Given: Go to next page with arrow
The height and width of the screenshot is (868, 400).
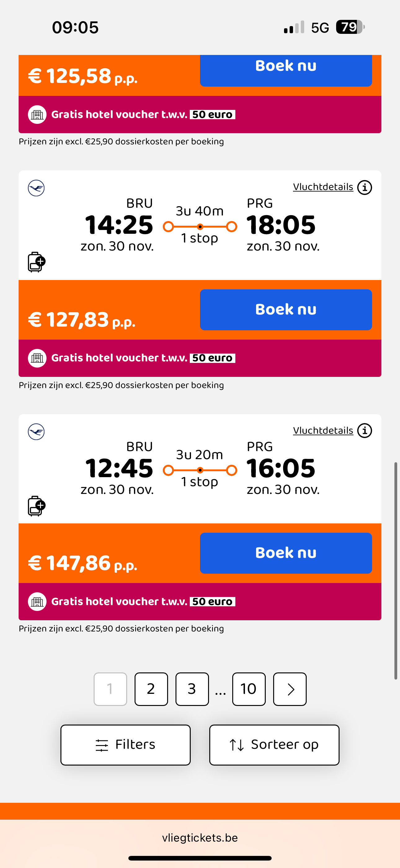Looking at the screenshot, I should click(x=290, y=689).
